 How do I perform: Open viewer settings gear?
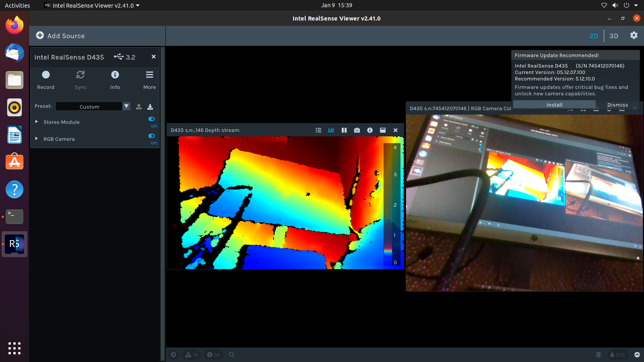click(634, 35)
